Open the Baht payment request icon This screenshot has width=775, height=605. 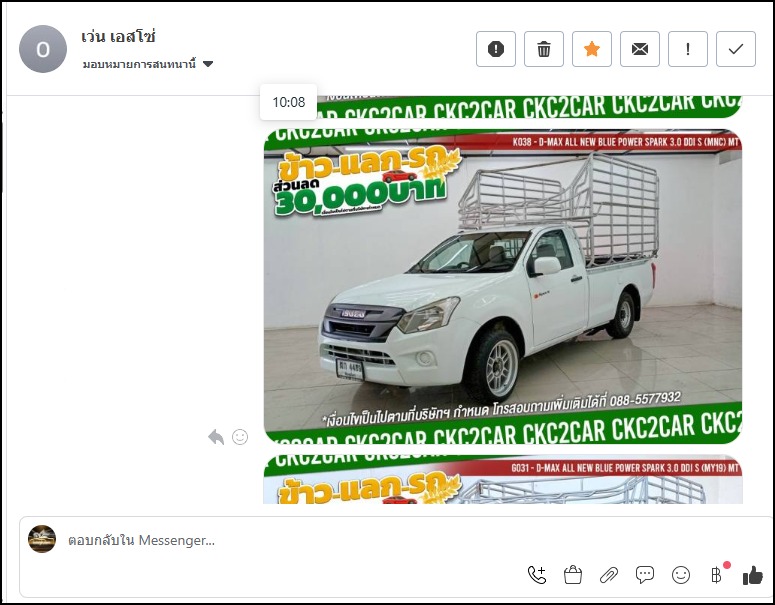click(x=716, y=574)
